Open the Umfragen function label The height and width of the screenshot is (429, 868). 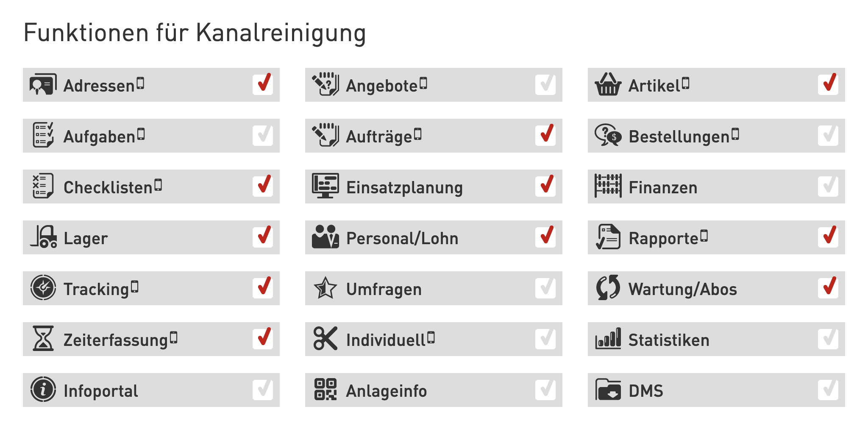384,289
